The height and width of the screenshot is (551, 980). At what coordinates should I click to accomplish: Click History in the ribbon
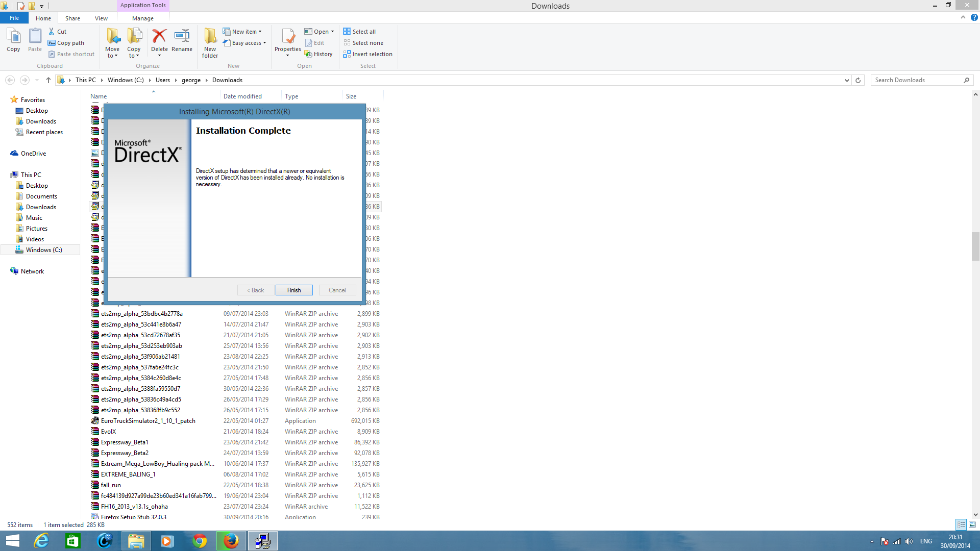(x=318, y=54)
